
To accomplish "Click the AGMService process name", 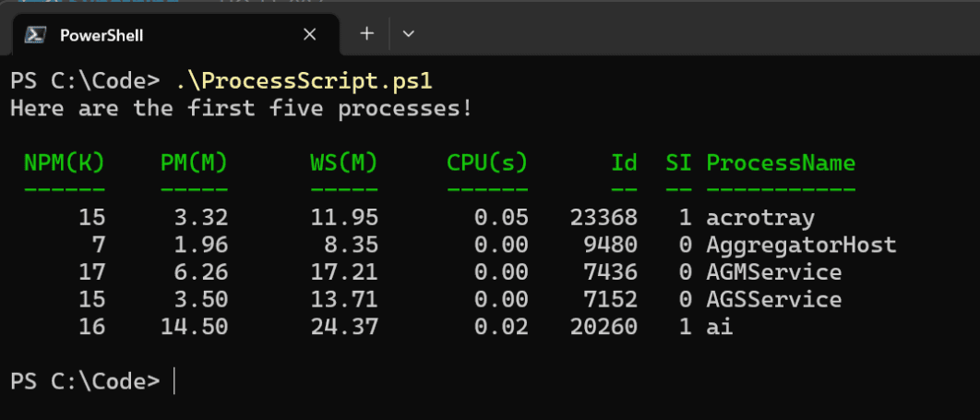I will 773,272.
